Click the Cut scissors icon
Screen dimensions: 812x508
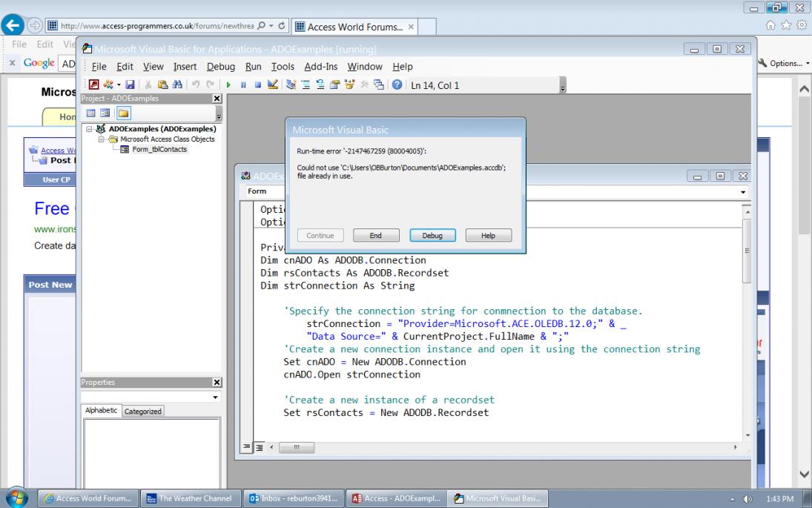[x=148, y=85]
